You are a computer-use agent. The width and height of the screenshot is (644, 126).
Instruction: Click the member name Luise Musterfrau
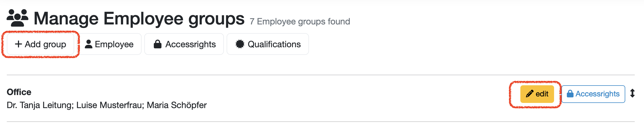(x=110, y=105)
